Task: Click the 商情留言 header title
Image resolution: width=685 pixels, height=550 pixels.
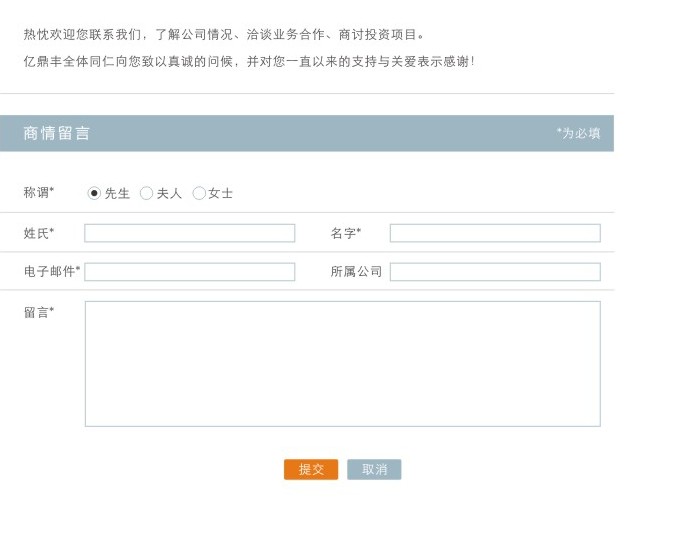Action: point(56,133)
